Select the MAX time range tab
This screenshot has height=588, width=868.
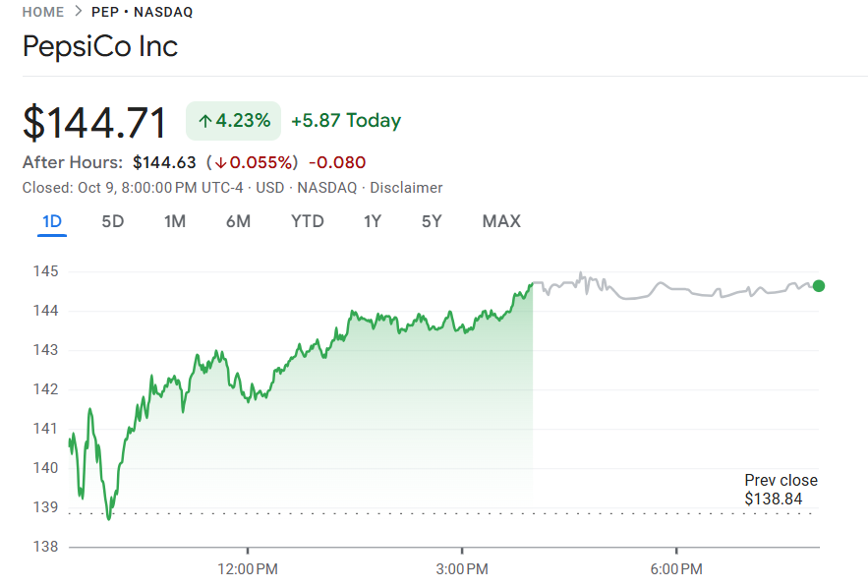point(501,221)
